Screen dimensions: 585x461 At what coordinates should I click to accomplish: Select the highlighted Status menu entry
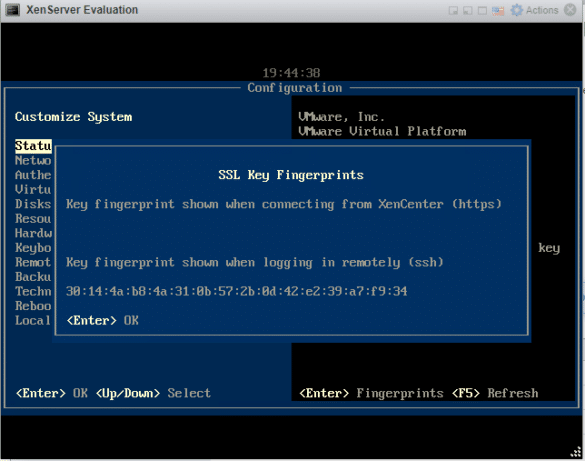(33, 146)
